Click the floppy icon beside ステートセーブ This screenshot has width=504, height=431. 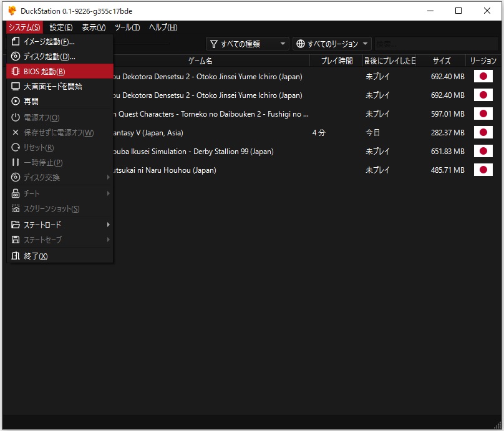coord(16,240)
